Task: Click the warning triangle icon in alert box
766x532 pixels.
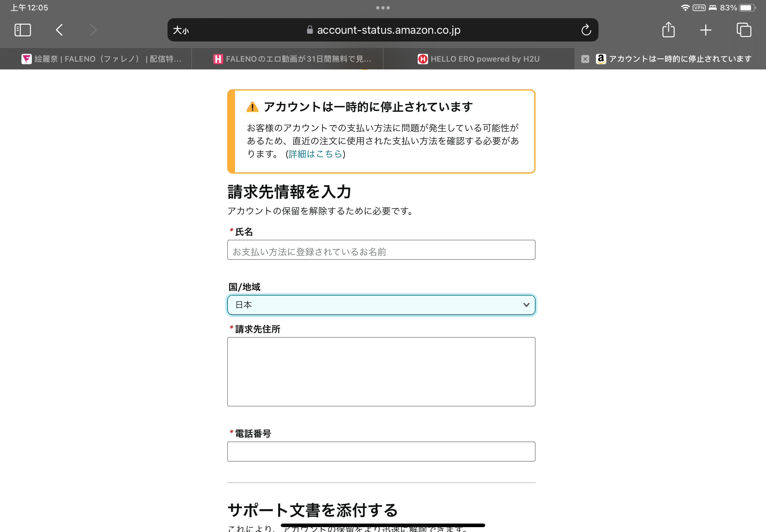Action: [253, 107]
